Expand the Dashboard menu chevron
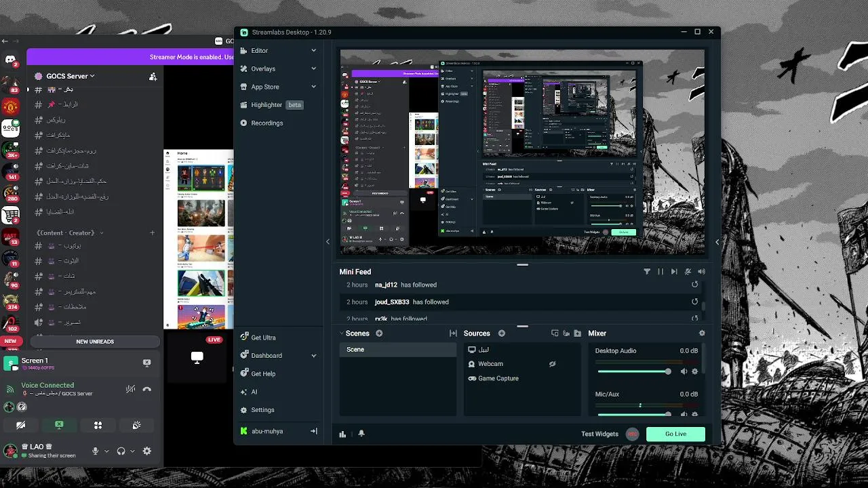The height and width of the screenshot is (488, 868). coord(313,356)
